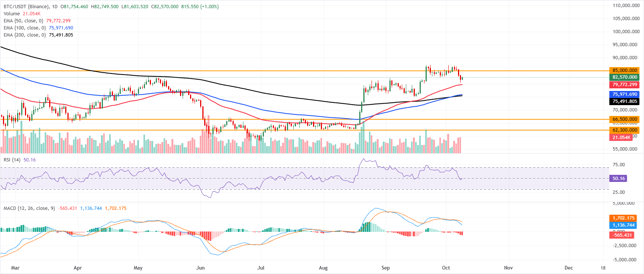Click the Dec label on the time axis

click(x=569, y=268)
